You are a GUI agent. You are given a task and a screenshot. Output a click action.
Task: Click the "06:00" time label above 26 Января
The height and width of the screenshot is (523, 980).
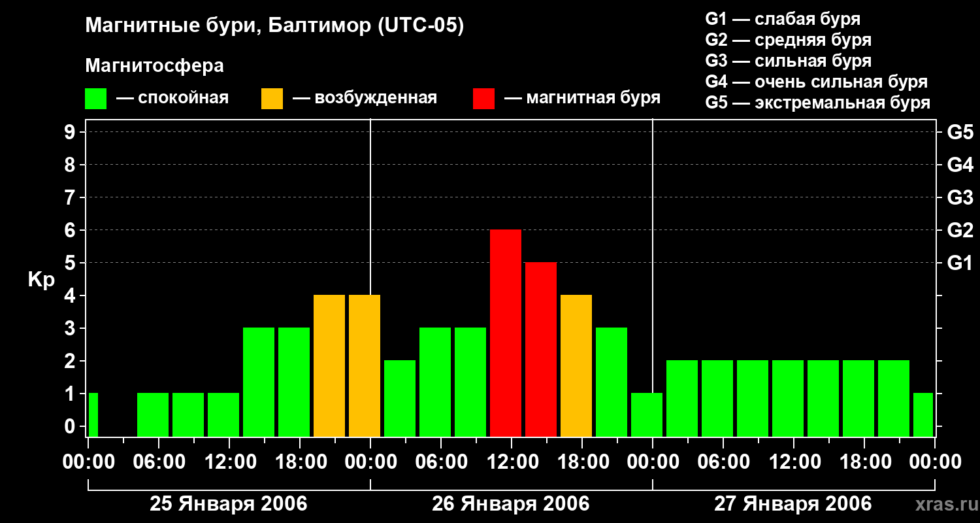pyautogui.click(x=440, y=462)
